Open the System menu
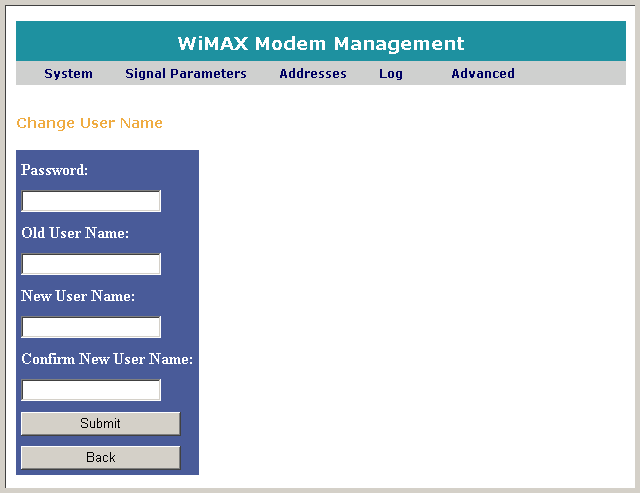The height and width of the screenshot is (493, 640). [x=68, y=73]
